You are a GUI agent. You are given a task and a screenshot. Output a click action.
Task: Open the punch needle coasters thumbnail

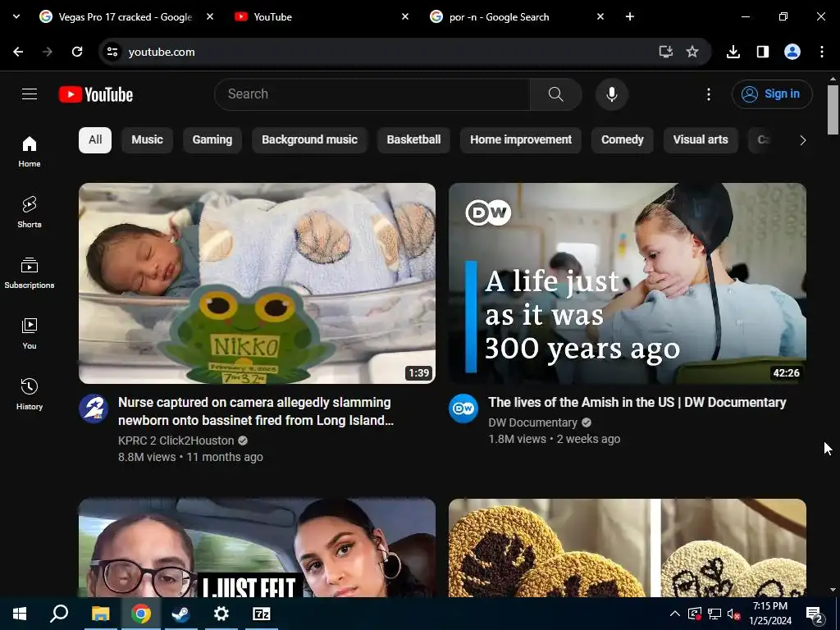(628, 547)
